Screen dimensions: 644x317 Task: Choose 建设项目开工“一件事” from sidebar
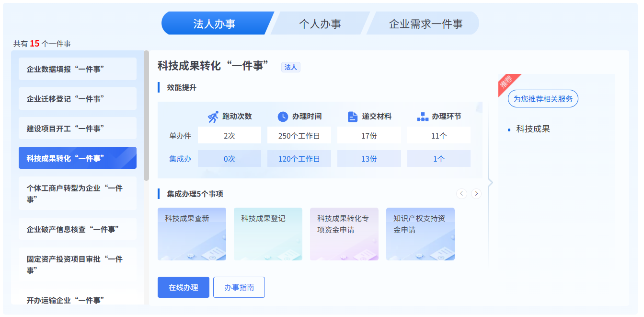[x=78, y=129]
